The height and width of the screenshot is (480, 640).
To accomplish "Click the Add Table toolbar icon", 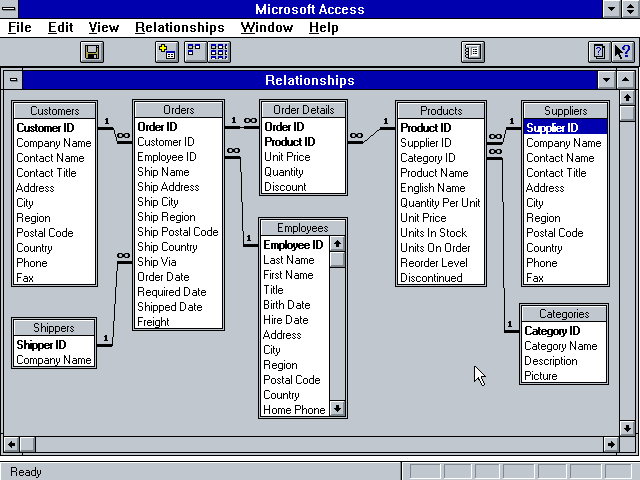I will point(167,51).
